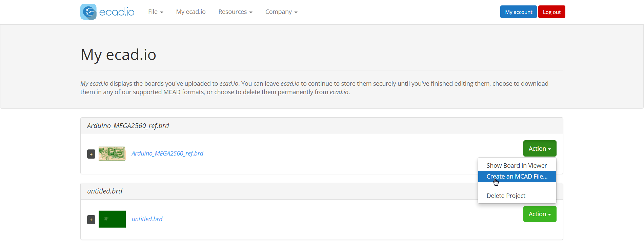The image size is (644, 245).
Task: Open the Arduino_MEGA2560 board thumbnail
Action: pos(112,154)
